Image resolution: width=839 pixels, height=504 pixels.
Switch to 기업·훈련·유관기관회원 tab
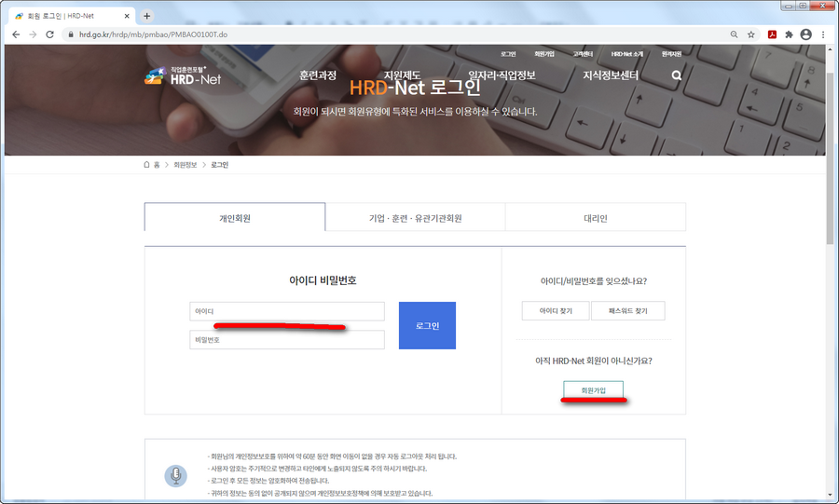tap(415, 217)
